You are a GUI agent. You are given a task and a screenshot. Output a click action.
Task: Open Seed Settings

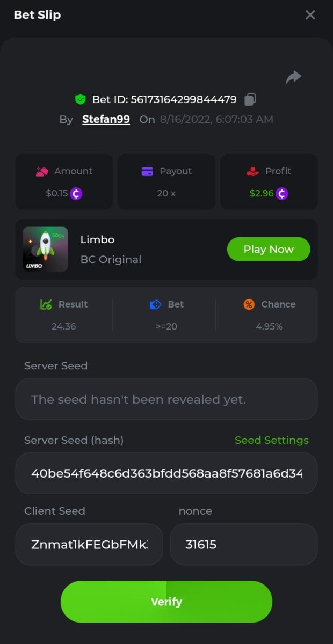(271, 440)
